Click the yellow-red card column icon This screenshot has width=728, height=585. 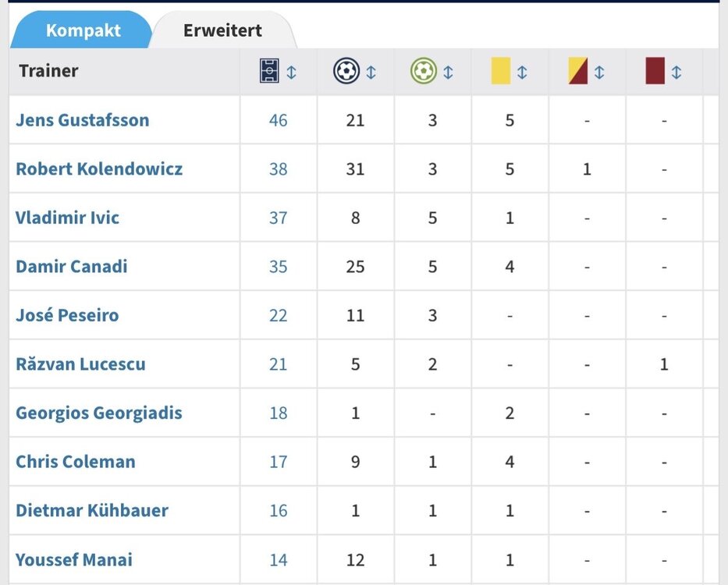[578, 71]
